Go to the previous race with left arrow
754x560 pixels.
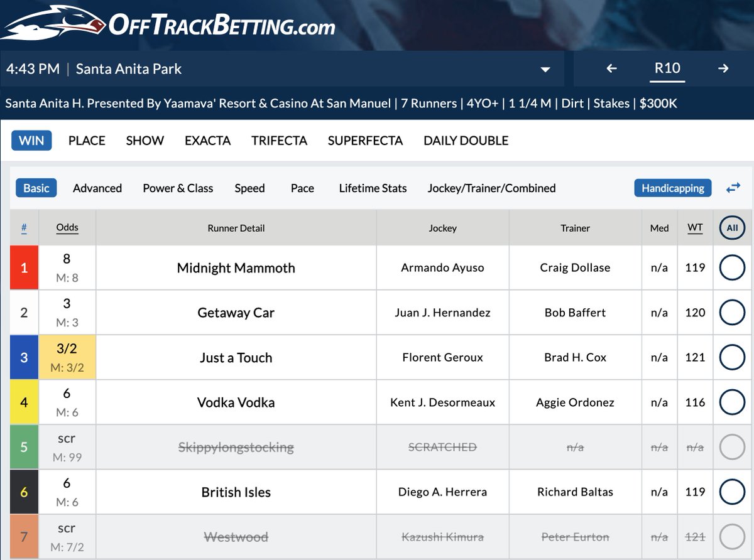pyautogui.click(x=611, y=68)
